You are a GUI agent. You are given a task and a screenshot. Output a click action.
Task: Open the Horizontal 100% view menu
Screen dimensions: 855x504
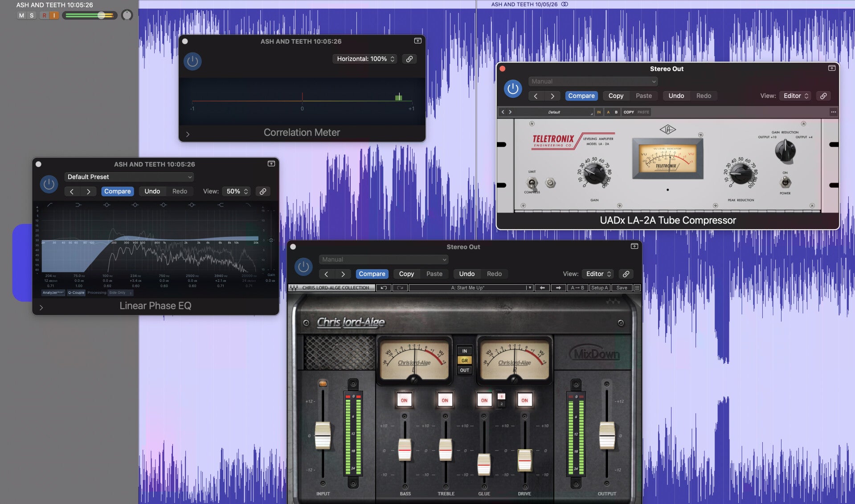[x=365, y=59]
